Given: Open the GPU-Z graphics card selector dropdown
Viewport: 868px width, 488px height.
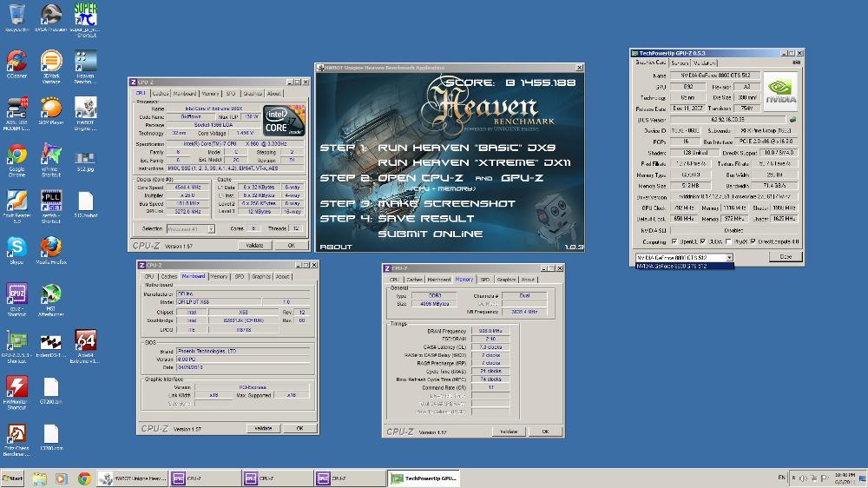Looking at the screenshot, I should (730, 258).
